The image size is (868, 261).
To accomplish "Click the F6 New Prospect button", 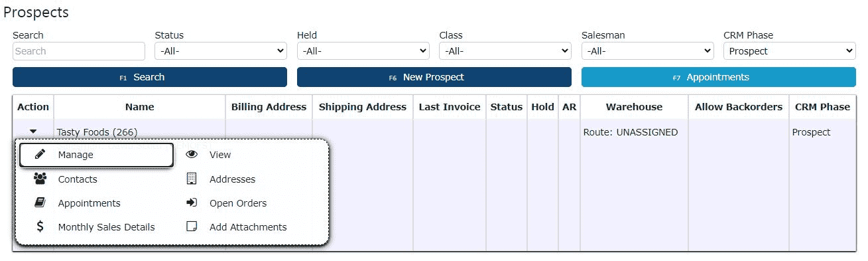I will (x=434, y=77).
